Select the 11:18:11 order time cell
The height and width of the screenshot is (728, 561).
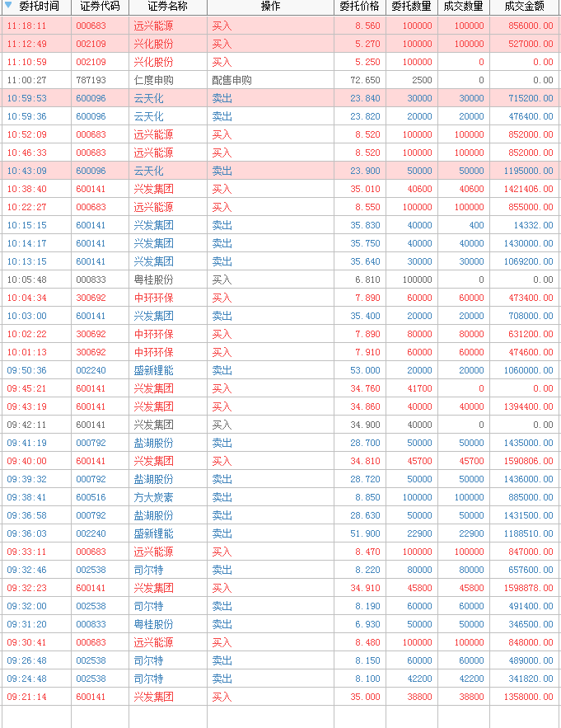pos(26,26)
